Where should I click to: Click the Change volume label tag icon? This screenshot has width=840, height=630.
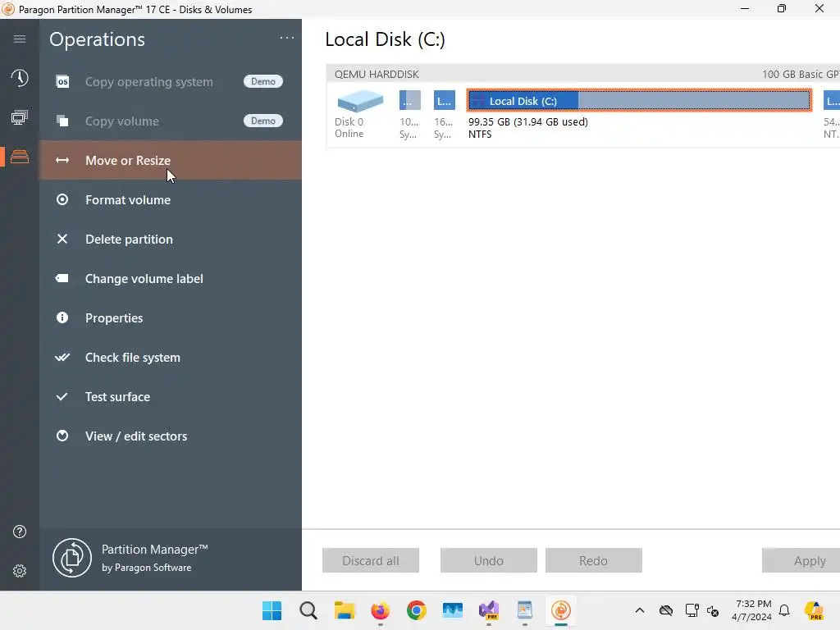tap(62, 279)
